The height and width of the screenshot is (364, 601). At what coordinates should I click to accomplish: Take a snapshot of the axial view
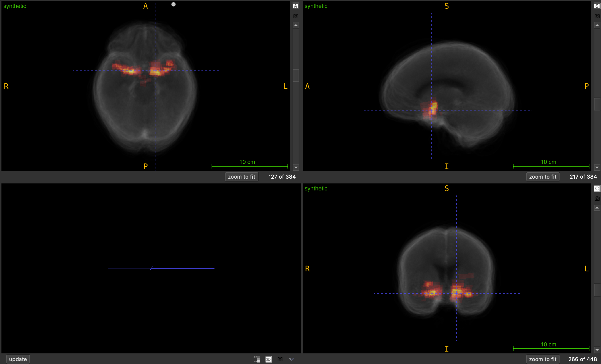click(x=296, y=16)
